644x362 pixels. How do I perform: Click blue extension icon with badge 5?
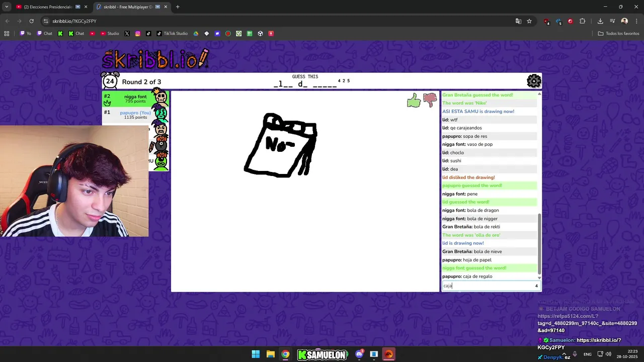coord(558,21)
